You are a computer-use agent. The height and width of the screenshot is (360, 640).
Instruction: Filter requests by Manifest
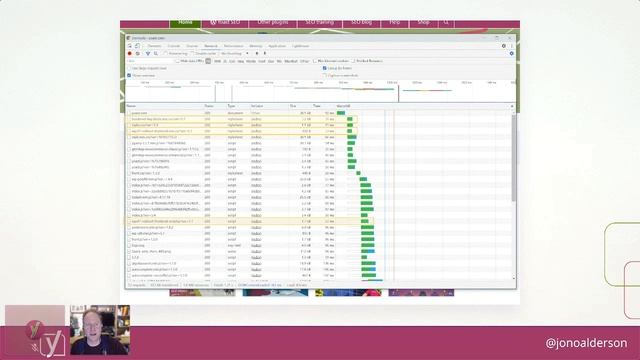coord(291,61)
